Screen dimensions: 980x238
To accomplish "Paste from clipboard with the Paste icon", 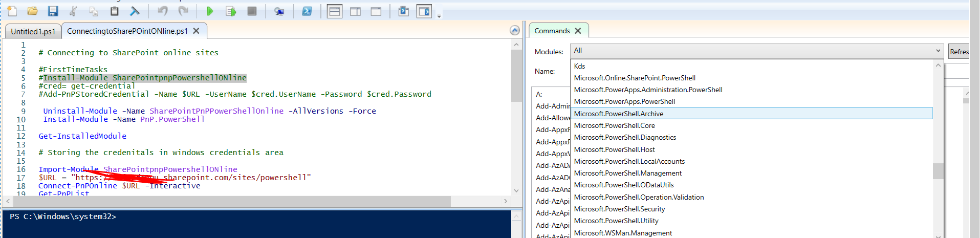I will pyautogui.click(x=114, y=11).
